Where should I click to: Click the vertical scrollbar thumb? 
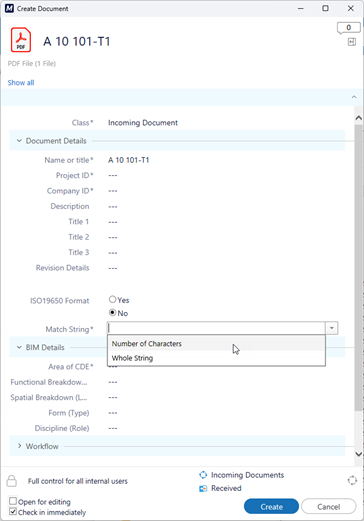coord(359,267)
